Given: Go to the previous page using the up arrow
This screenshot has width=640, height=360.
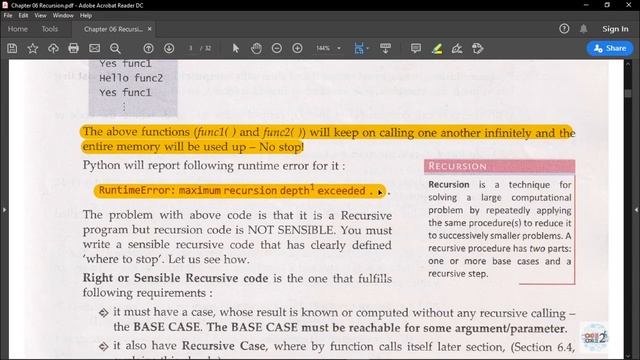Looking at the screenshot, I should [148, 48].
